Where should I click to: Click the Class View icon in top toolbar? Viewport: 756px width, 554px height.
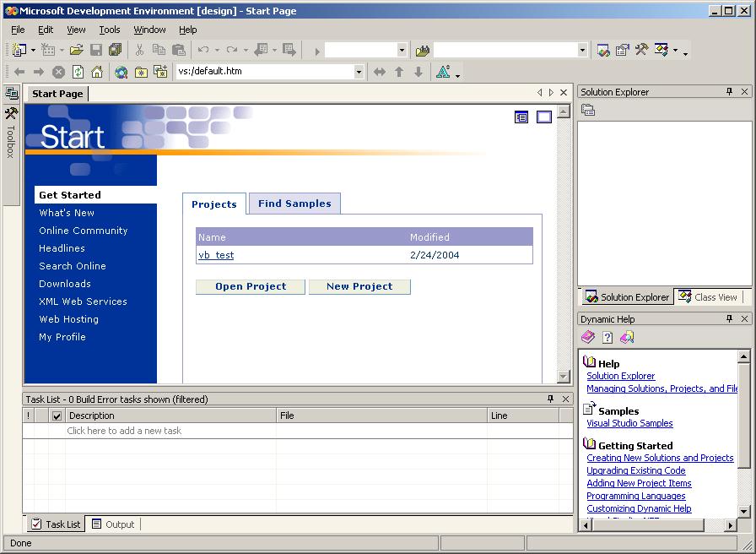[x=661, y=49]
